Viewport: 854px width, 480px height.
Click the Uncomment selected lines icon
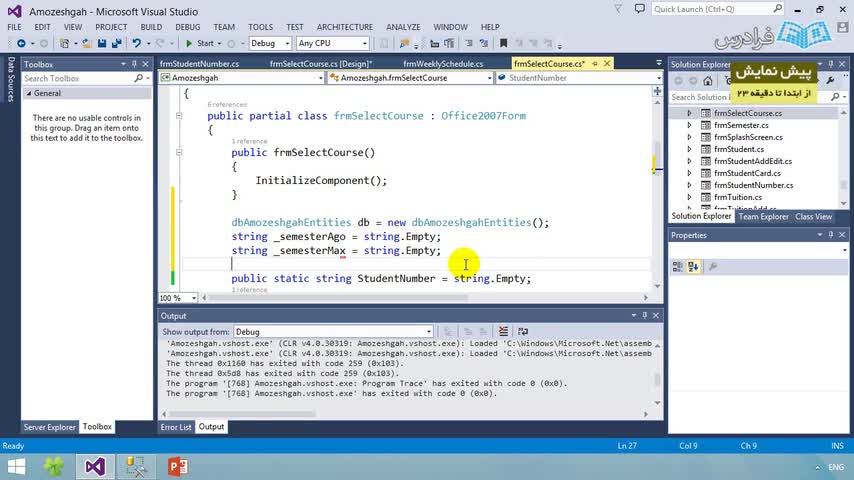click(x=483, y=43)
